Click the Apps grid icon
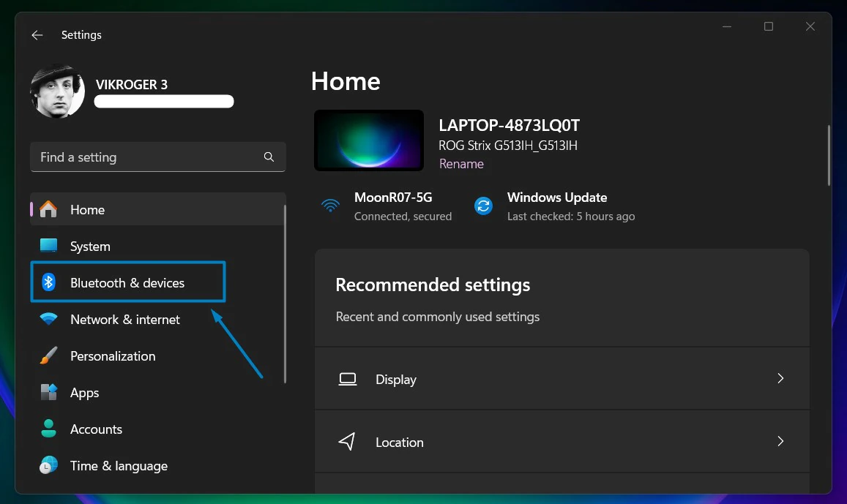This screenshot has height=504, width=847. coord(48,392)
